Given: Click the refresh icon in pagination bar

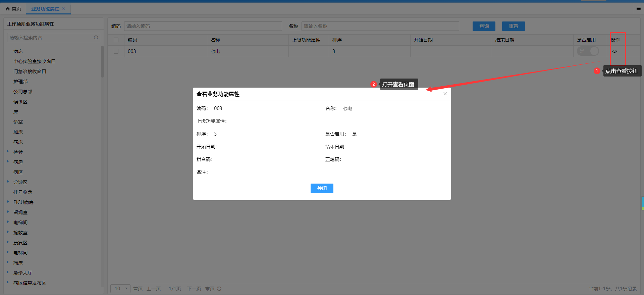Looking at the screenshot, I should click(219, 289).
